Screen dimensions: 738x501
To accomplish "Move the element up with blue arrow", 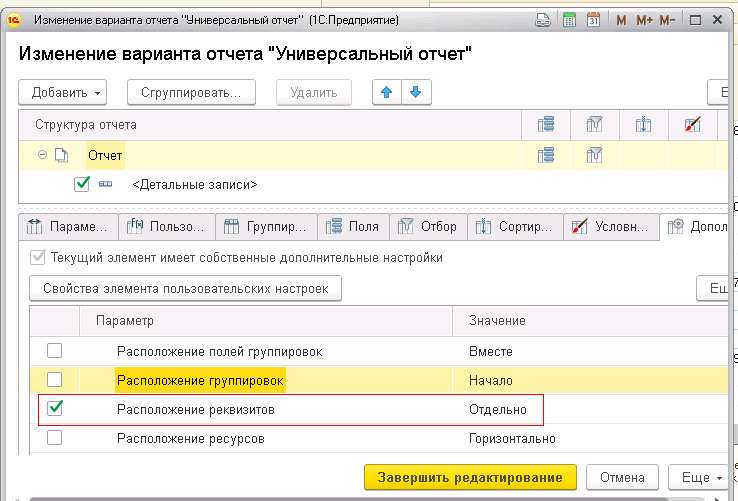I will [x=386, y=92].
